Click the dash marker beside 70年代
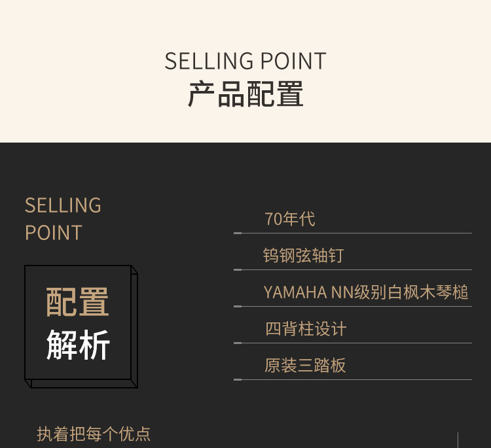Viewport: 491px width, 448px height. 238,233
